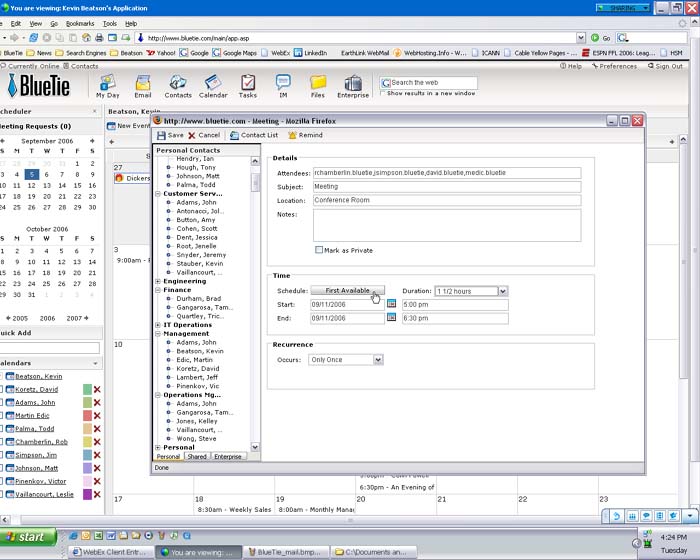Collapse the Finance group
The image size is (700, 560).
point(158,290)
